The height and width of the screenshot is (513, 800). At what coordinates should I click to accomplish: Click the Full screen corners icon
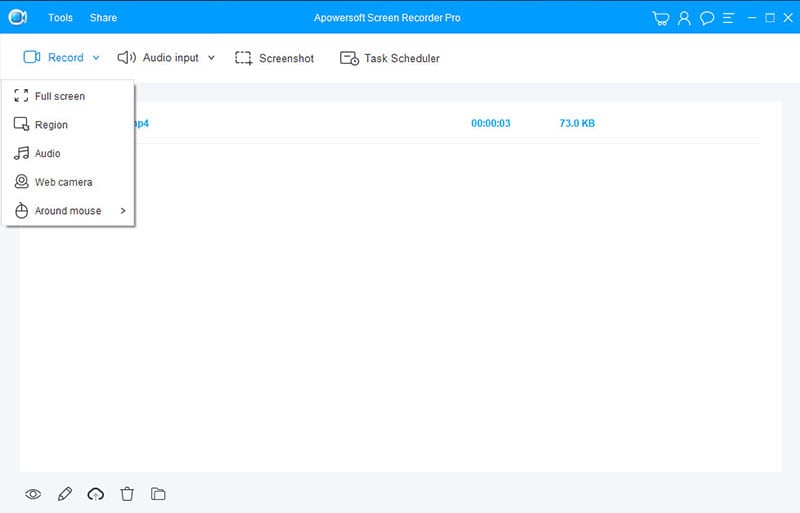21,95
